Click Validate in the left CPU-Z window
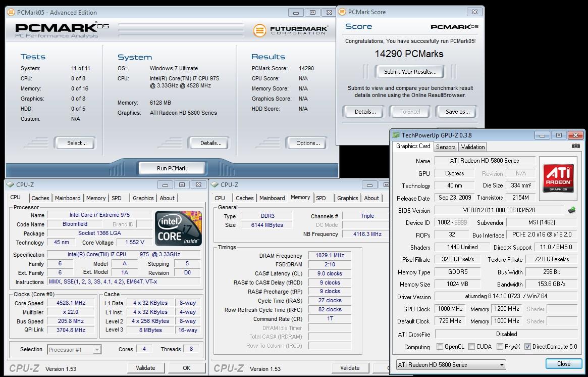The width and height of the screenshot is (588, 377). (145, 368)
